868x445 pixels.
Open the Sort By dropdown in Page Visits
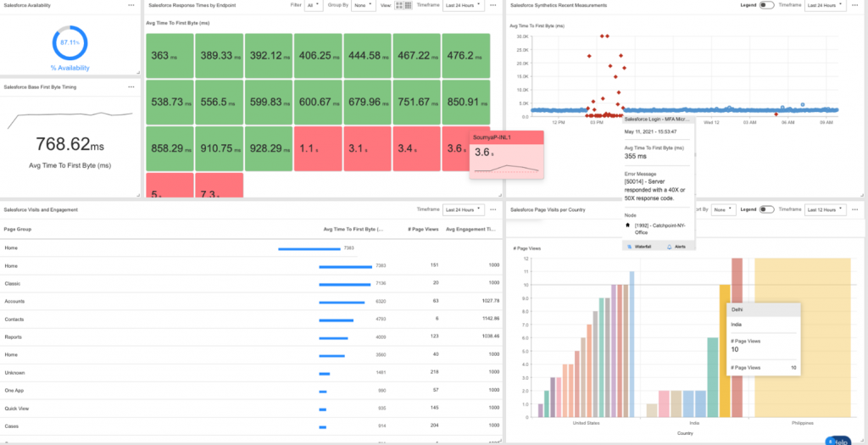pyautogui.click(x=724, y=209)
